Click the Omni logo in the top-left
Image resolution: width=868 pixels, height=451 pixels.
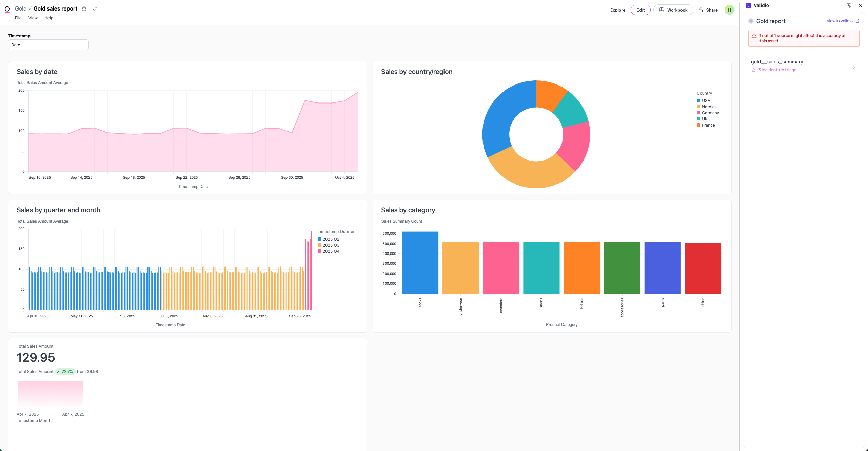tap(7, 9)
